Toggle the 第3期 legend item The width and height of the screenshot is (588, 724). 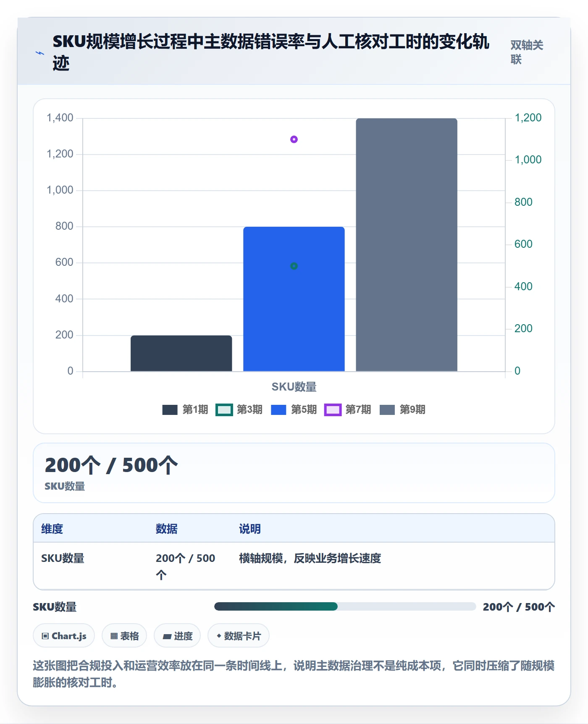point(239,410)
